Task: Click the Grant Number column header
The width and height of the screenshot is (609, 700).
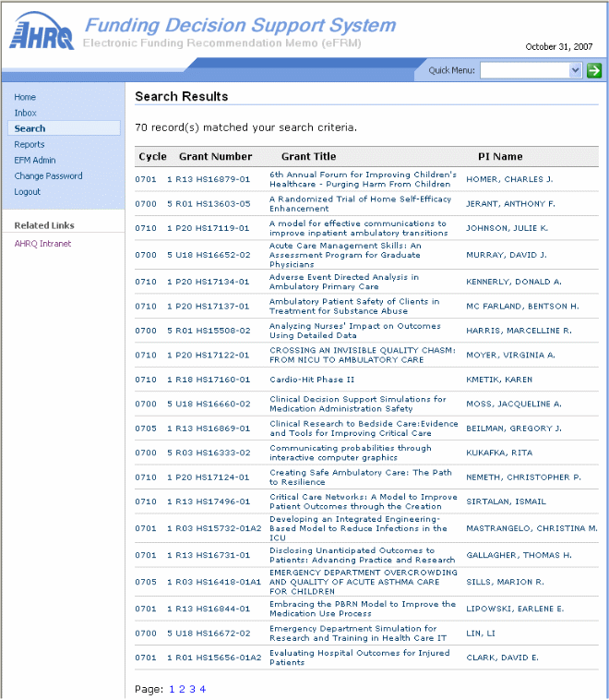Action: [216, 157]
